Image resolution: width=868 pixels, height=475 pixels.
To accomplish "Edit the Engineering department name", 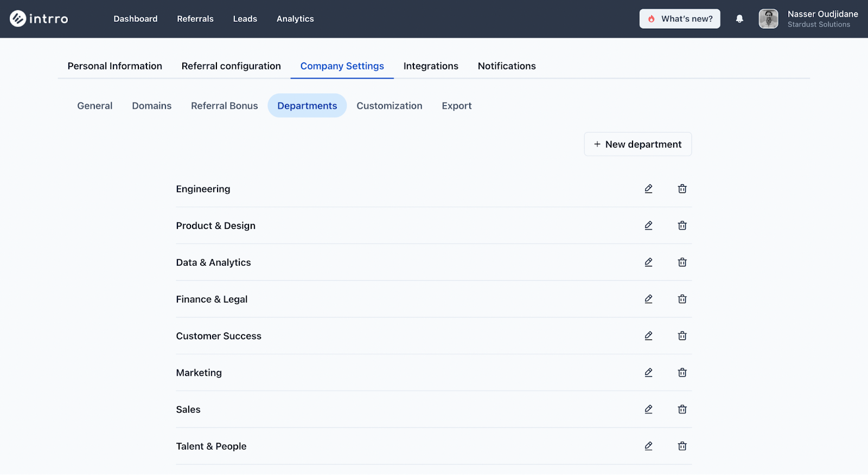I will tap(648, 189).
